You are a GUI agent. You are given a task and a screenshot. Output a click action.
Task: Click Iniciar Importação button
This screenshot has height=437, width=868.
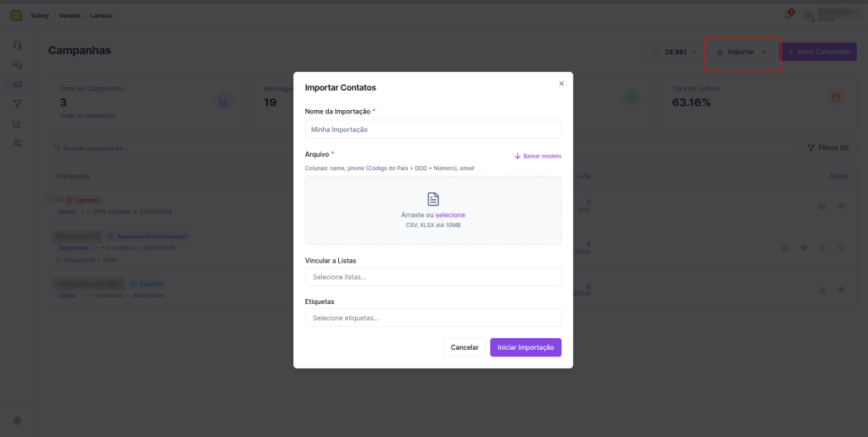click(526, 347)
